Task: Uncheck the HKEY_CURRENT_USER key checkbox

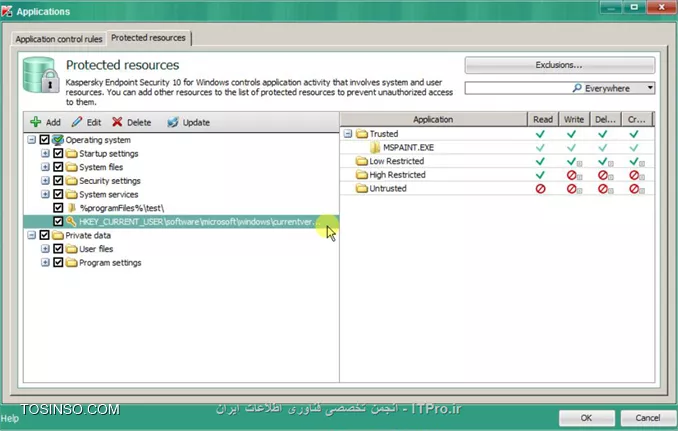Action: point(58,222)
